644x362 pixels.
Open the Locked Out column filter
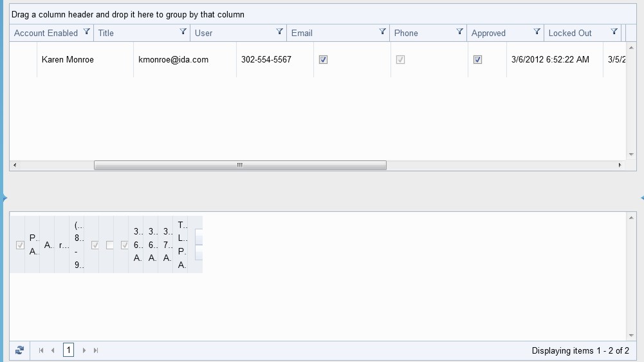614,32
